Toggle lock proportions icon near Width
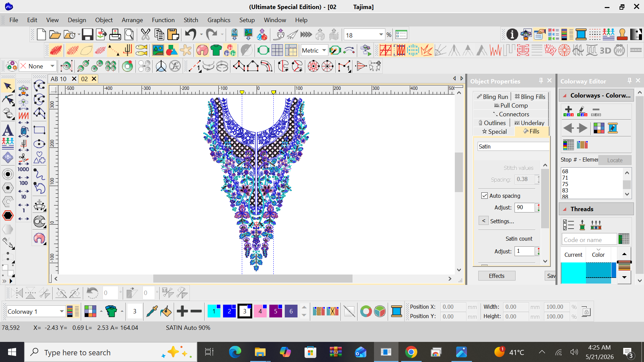The image size is (644, 362). click(586, 311)
